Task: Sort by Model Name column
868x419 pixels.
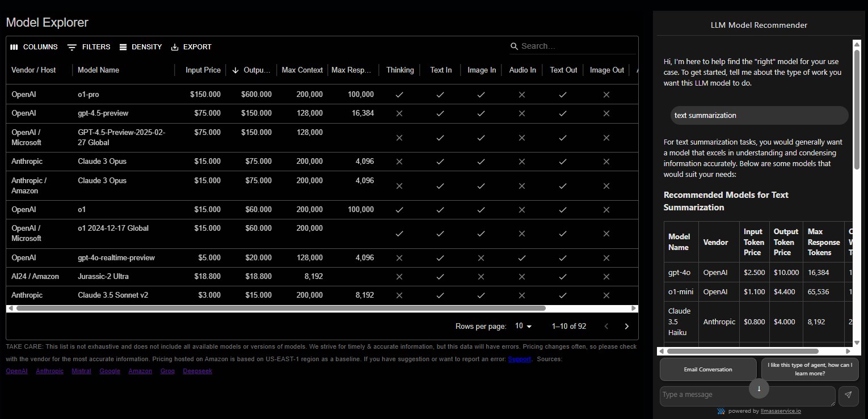Action: [x=98, y=70]
